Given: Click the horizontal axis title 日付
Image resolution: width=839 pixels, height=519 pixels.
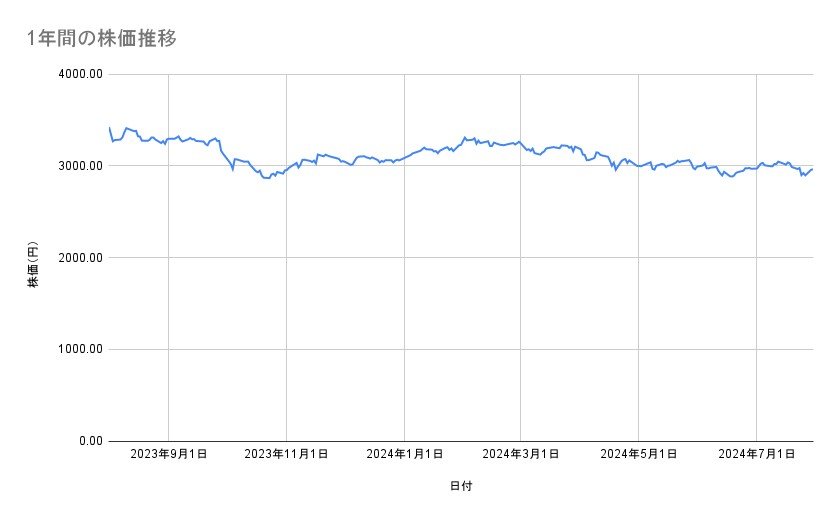Looking at the screenshot, I should (x=460, y=487).
